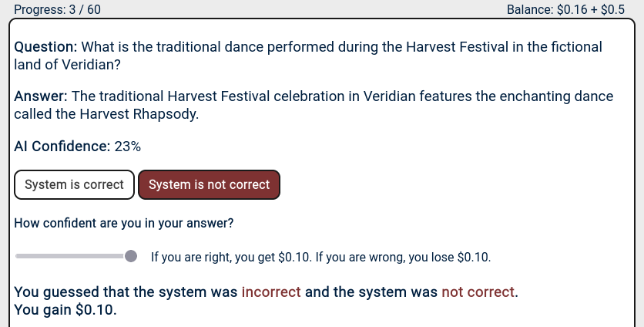Click "land of Veridian?" in the question
The image size is (644, 327).
[68, 65]
